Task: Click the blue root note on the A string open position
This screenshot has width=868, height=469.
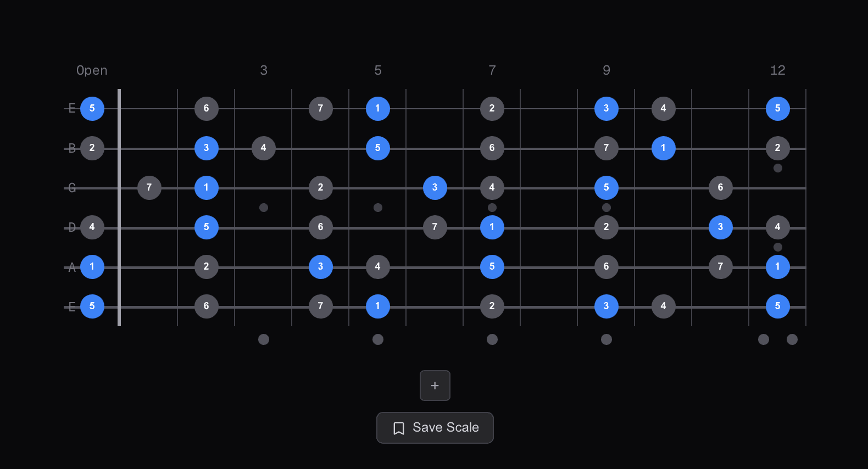Action: coord(92,267)
